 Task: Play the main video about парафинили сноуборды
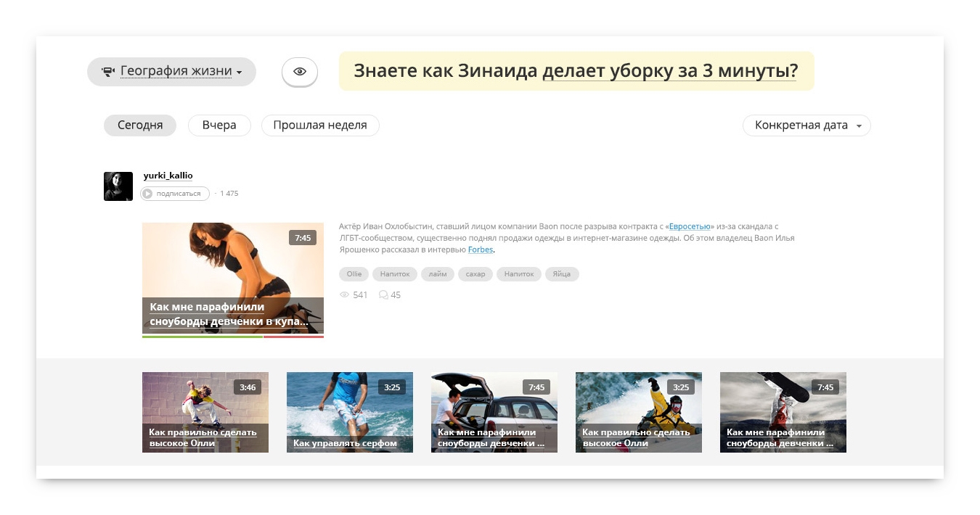233,278
